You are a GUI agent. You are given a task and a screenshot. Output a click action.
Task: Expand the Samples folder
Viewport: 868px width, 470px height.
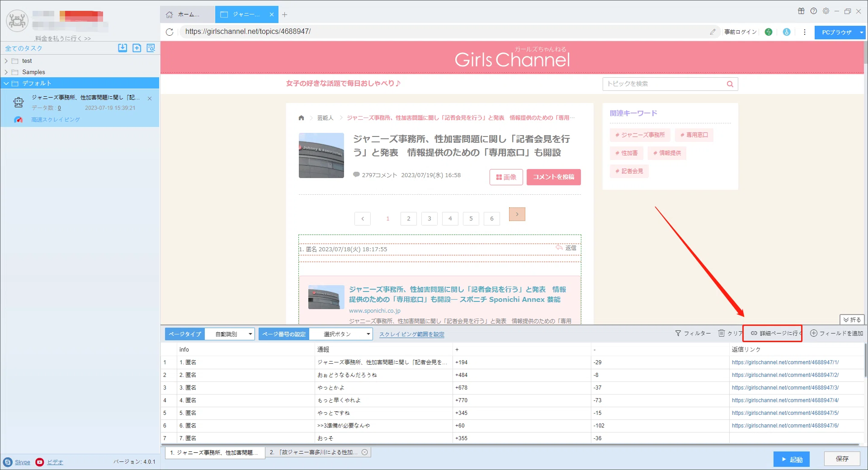click(6, 72)
